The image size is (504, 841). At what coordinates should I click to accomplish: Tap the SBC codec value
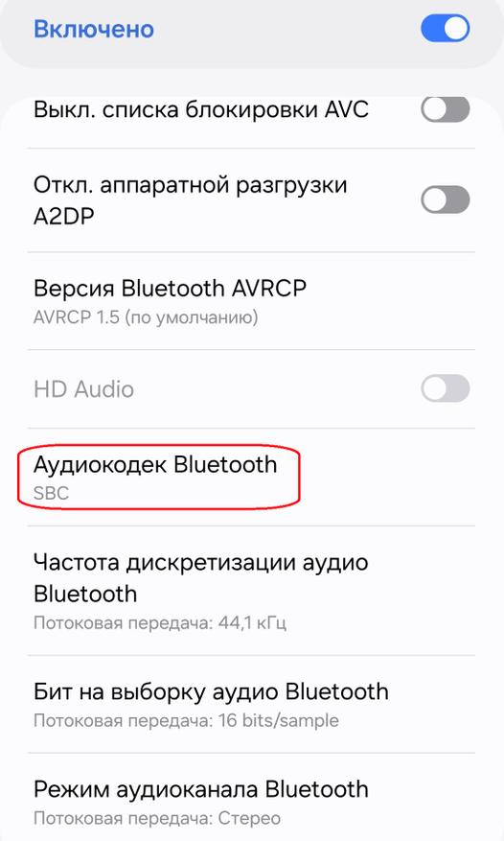[x=52, y=493]
